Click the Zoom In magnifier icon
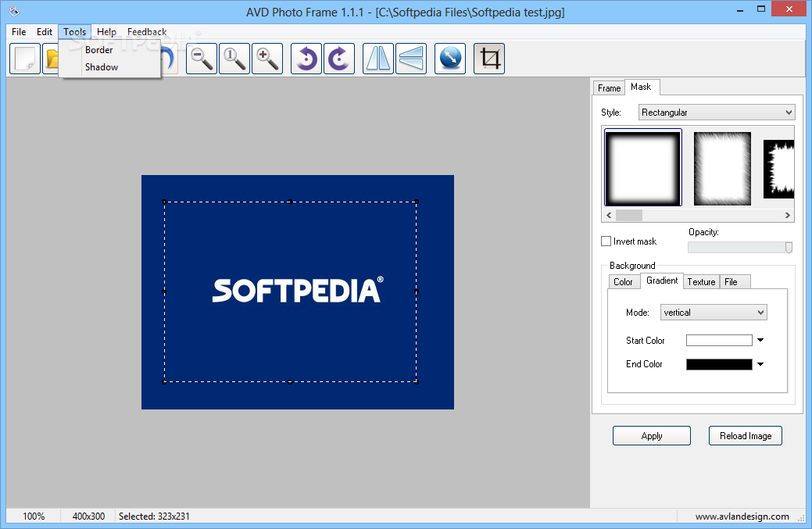Image resolution: width=812 pixels, height=529 pixels. (267, 59)
